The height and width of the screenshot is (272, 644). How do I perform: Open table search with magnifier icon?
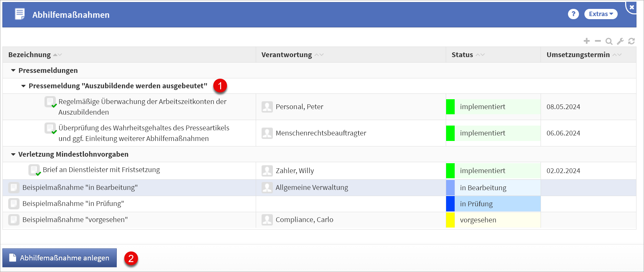(x=609, y=41)
